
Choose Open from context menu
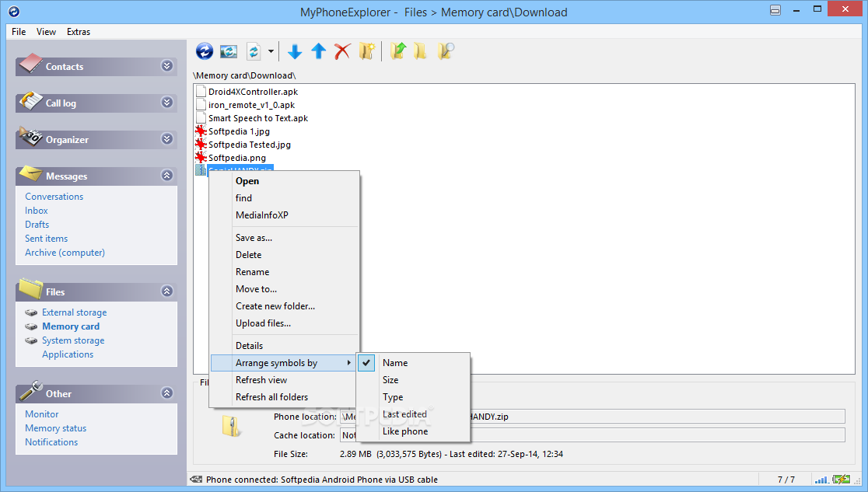pyautogui.click(x=283, y=181)
